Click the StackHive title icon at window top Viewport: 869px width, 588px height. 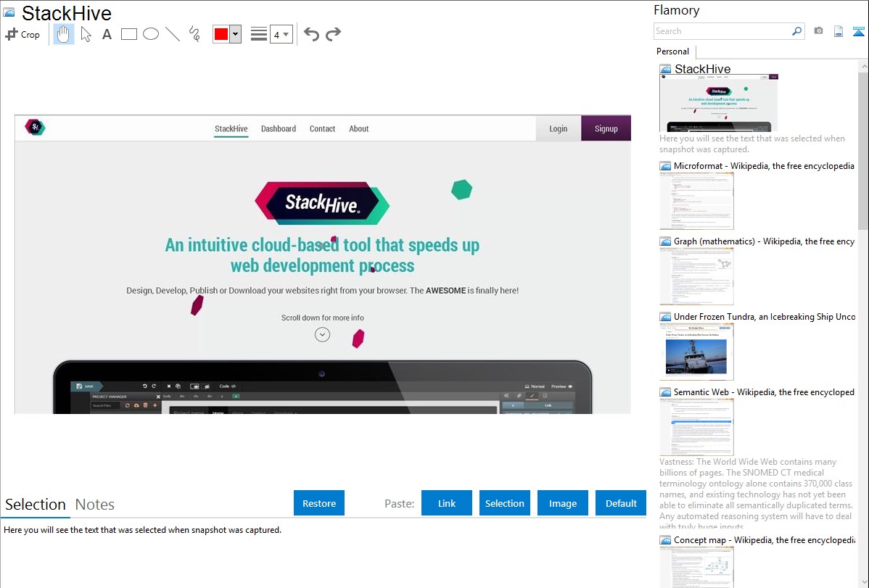click(x=9, y=12)
